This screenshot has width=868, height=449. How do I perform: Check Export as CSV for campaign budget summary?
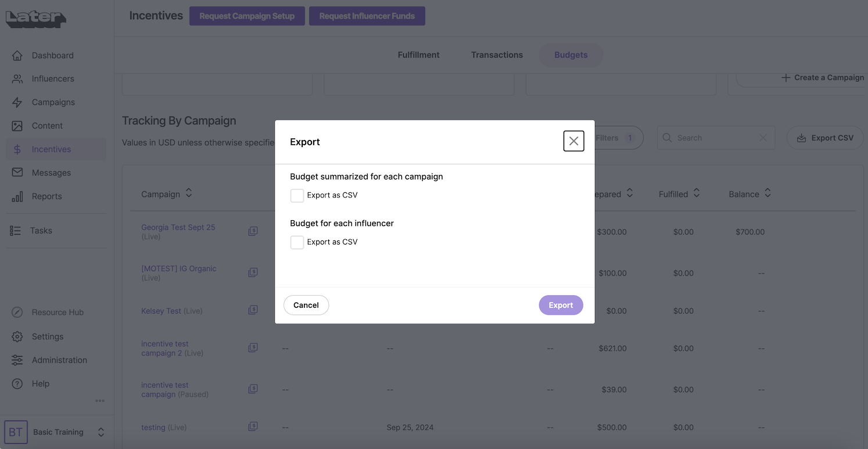coord(297,196)
